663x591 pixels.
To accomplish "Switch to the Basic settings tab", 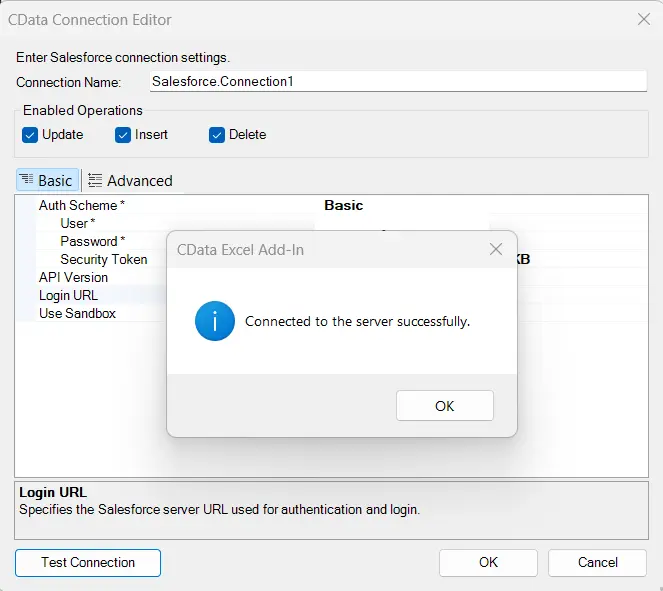I will (x=46, y=181).
